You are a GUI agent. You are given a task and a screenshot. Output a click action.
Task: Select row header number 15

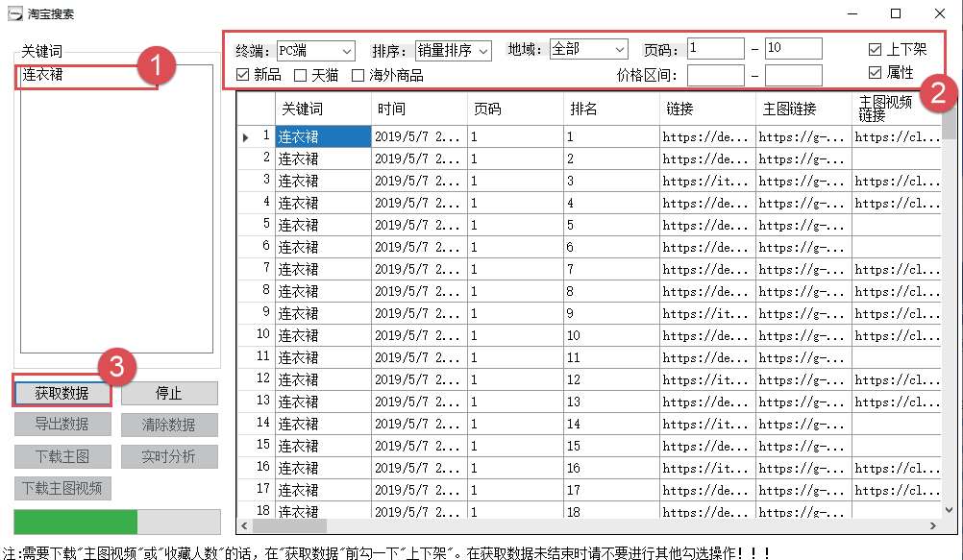256,447
